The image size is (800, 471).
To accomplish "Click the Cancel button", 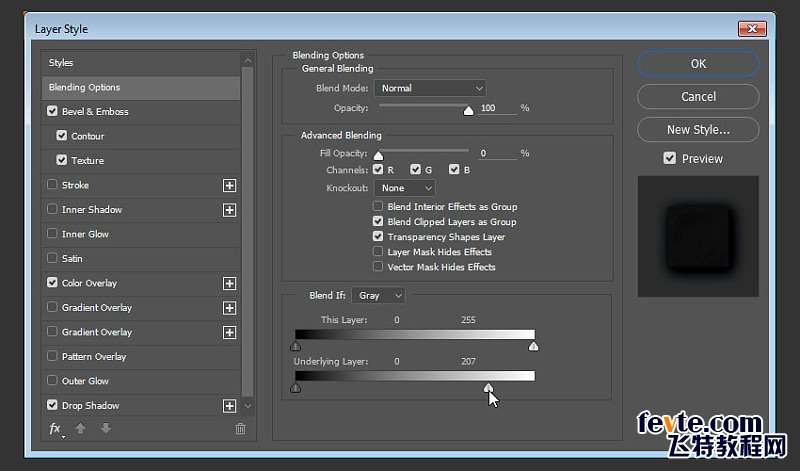I will 698,96.
